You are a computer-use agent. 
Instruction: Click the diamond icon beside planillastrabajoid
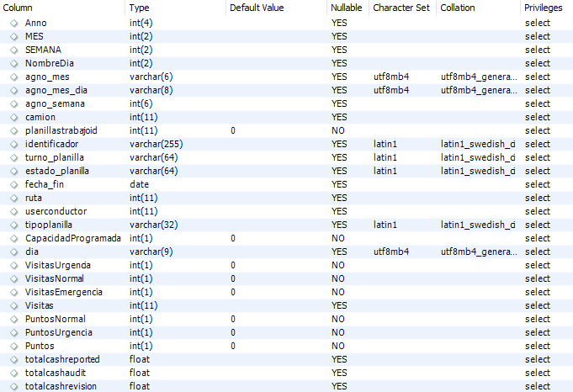coord(14,130)
